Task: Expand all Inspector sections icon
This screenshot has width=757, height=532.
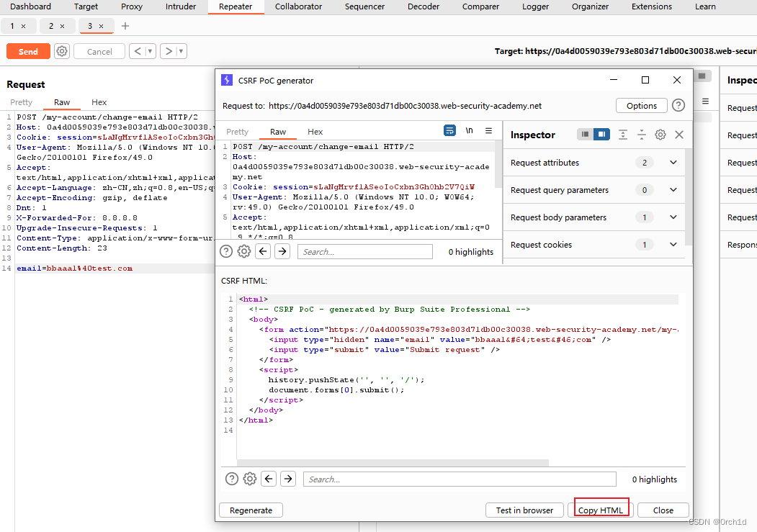Action: 623,135
